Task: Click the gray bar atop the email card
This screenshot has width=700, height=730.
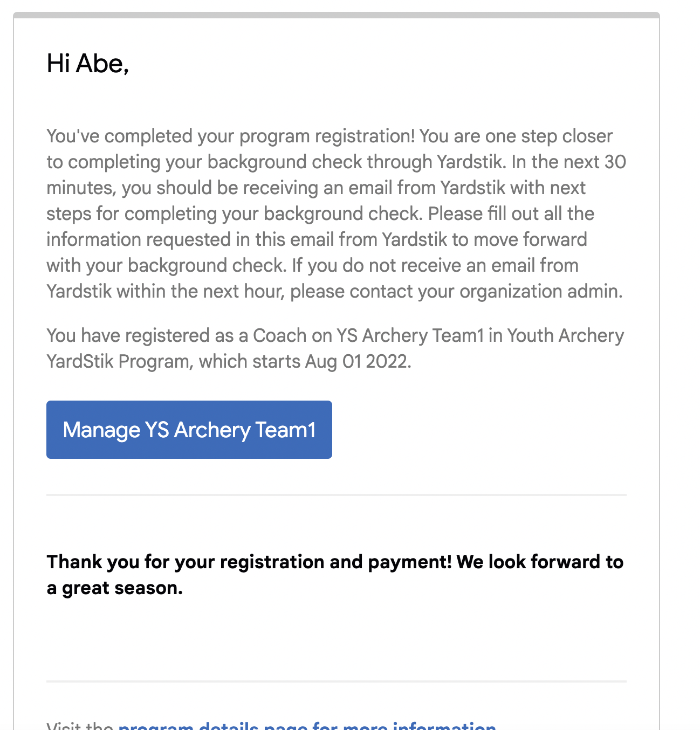Action: (x=337, y=15)
